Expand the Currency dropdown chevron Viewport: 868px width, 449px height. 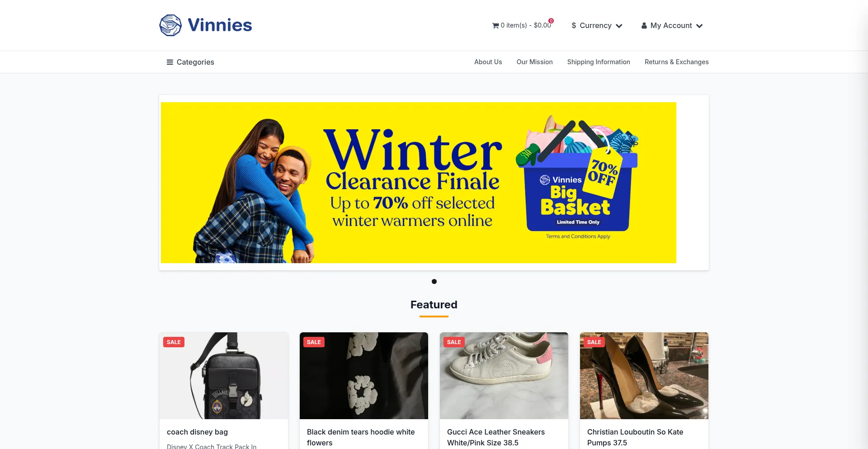pyautogui.click(x=619, y=26)
